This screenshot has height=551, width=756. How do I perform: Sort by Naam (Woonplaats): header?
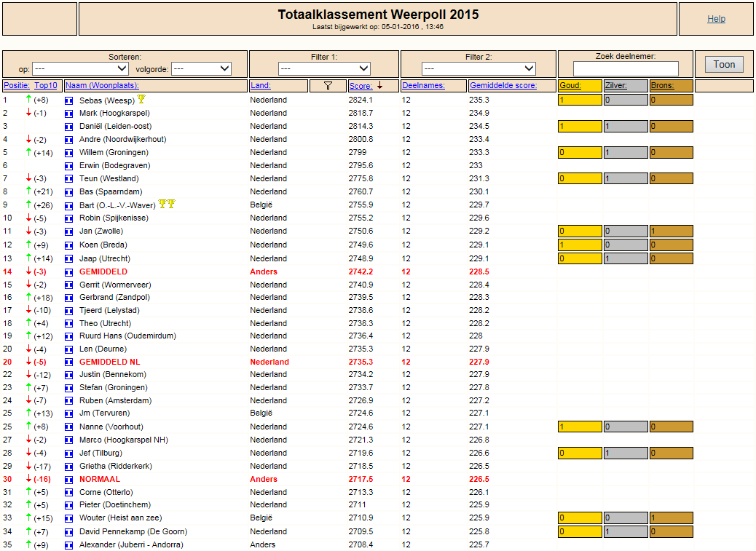point(102,86)
